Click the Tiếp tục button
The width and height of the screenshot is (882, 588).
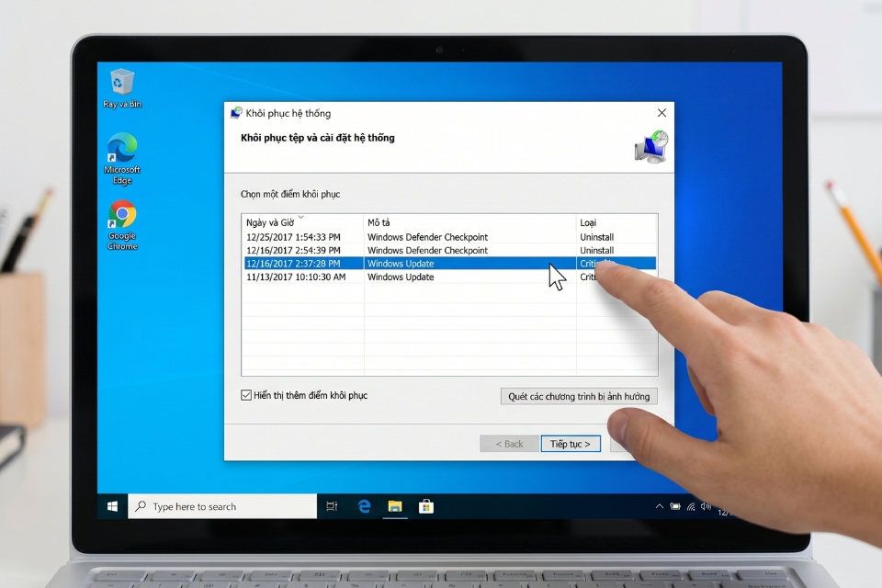coord(571,443)
